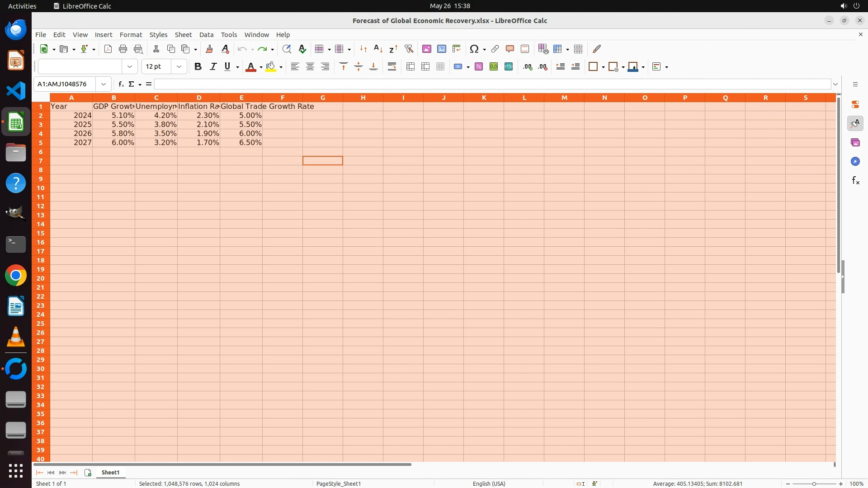
Task: Toggle Italic formatting
Action: coord(213,67)
